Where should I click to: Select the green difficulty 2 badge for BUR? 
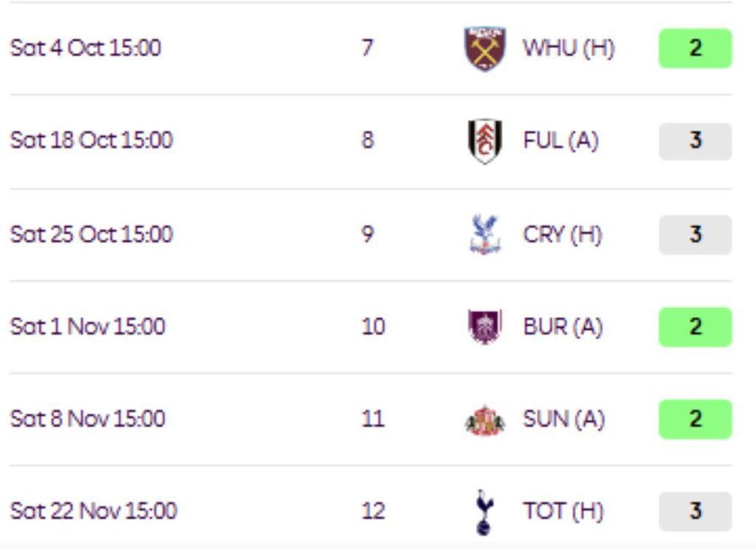(x=695, y=327)
